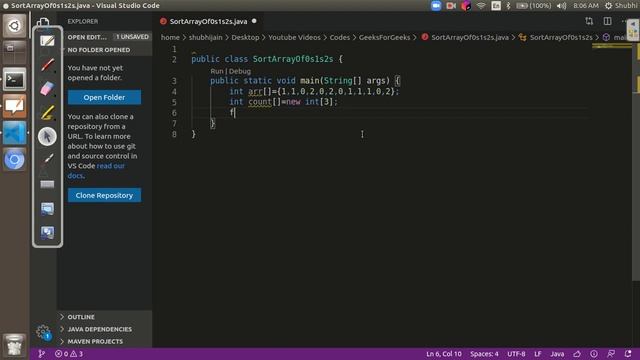Click the keyboard input source indicator
The width and height of the screenshot is (640, 360).
496,6
